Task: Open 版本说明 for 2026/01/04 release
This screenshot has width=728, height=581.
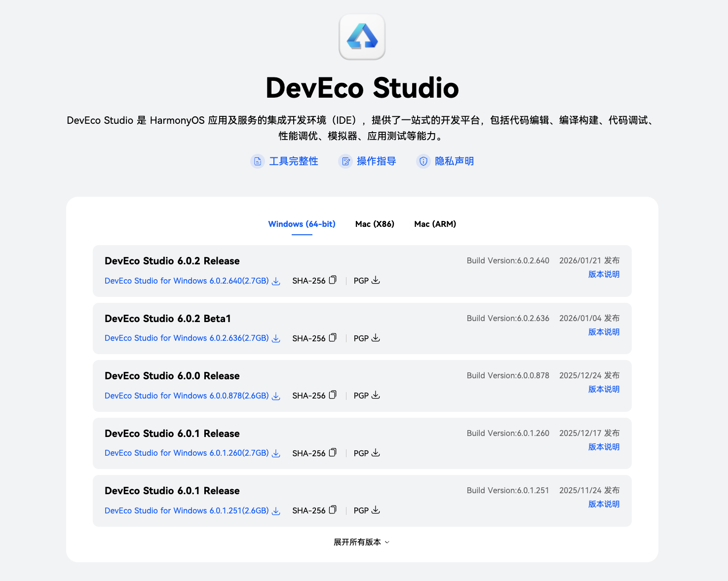Action: [x=604, y=332]
